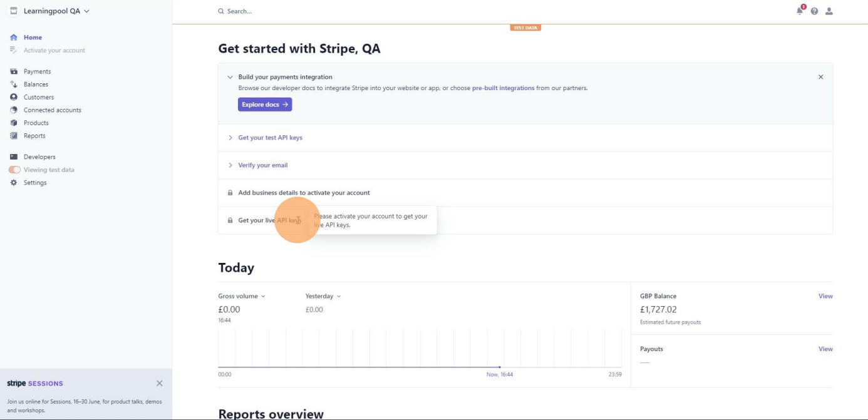Click the help question mark icon
The image size is (868, 420).
point(814,11)
